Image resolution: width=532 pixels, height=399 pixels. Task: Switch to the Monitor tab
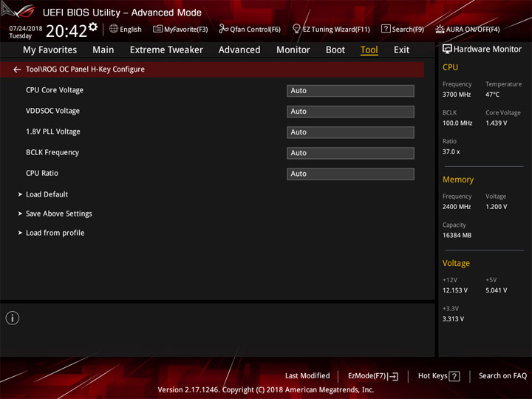(293, 50)
